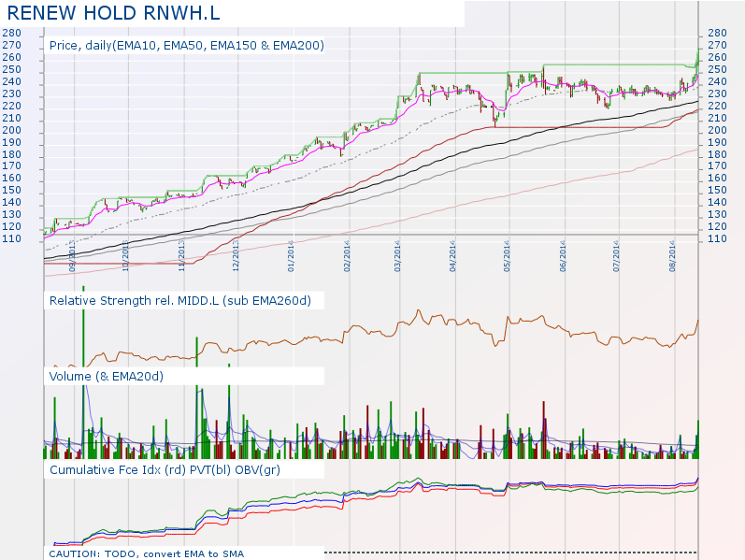Click the price low candle near 205 in late April 2014
The image size is (745, 560).
click(495, 119)
